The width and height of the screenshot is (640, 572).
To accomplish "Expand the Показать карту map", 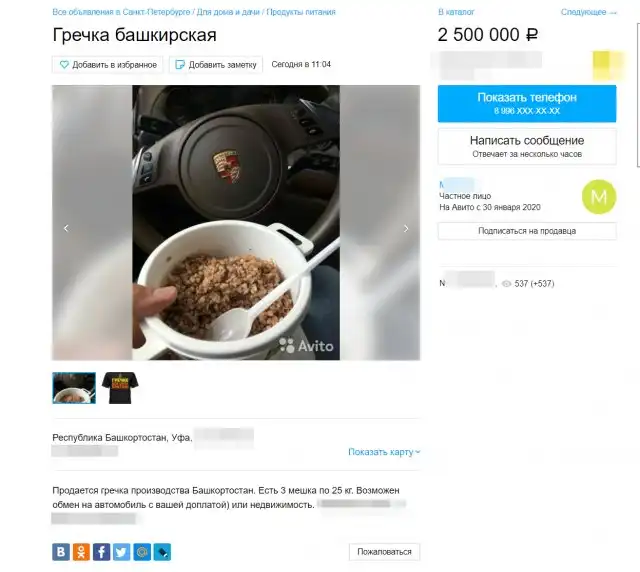I will (x=384, y=452).
